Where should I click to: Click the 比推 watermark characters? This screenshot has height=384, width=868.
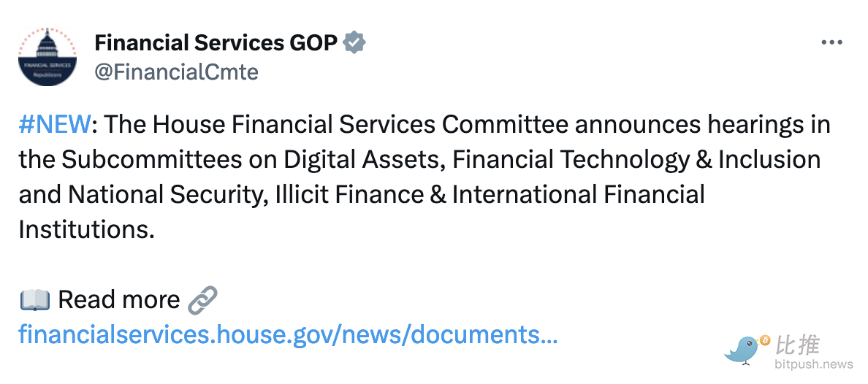[x=798, y=345]
